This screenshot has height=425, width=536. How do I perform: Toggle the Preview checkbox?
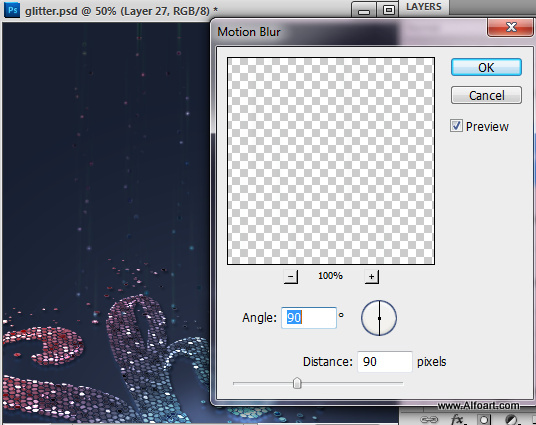456,126
